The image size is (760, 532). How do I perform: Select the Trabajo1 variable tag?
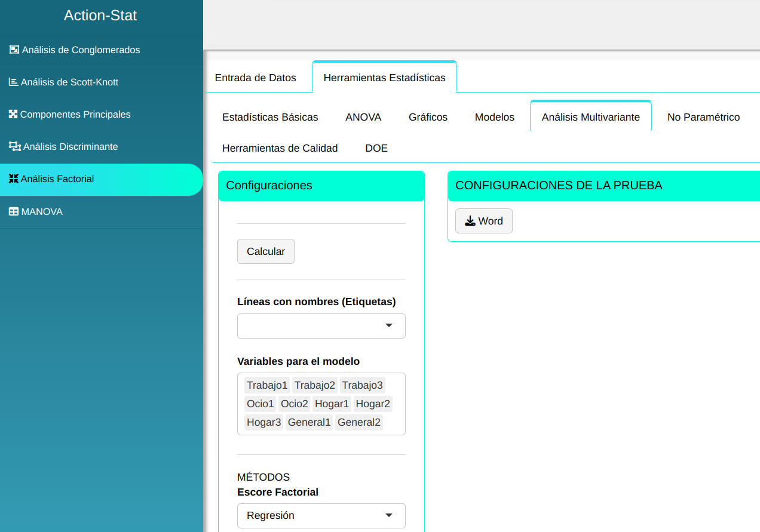[x=267, y=385]
